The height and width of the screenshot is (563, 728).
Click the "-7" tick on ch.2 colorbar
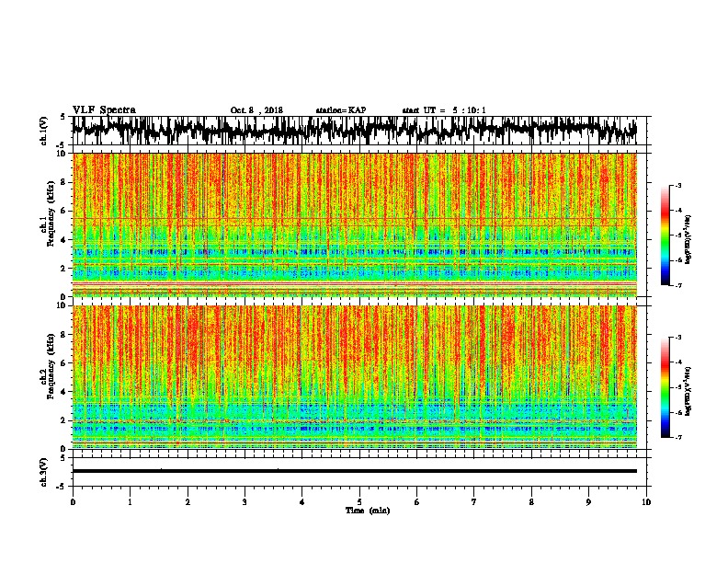(x=677, y=437)
